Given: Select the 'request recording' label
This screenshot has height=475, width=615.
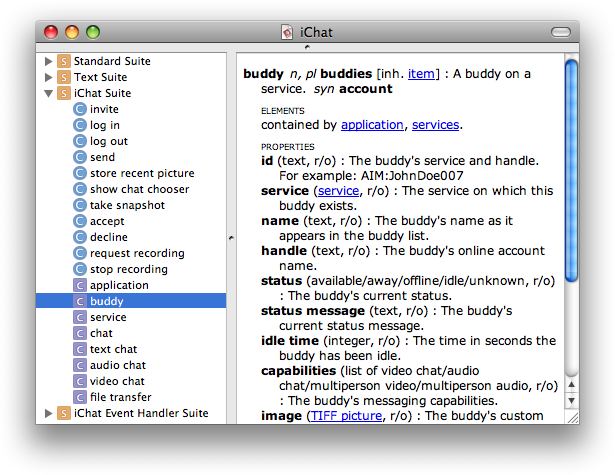Looking at the screenshot, I should coord(137,253).
